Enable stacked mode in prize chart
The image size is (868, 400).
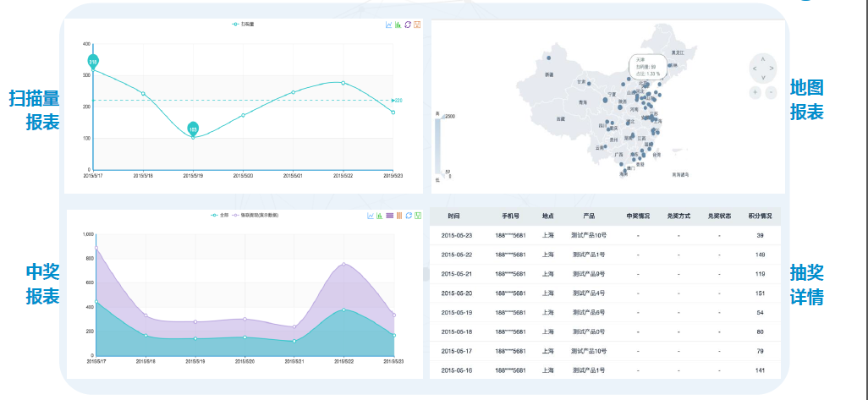tap(390, 216)
